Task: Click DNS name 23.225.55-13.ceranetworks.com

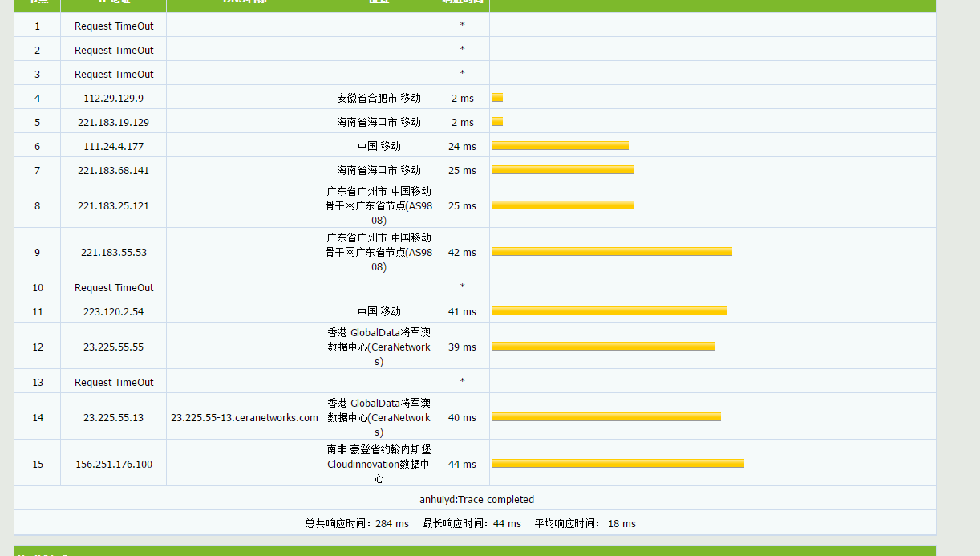Action: 245,417
